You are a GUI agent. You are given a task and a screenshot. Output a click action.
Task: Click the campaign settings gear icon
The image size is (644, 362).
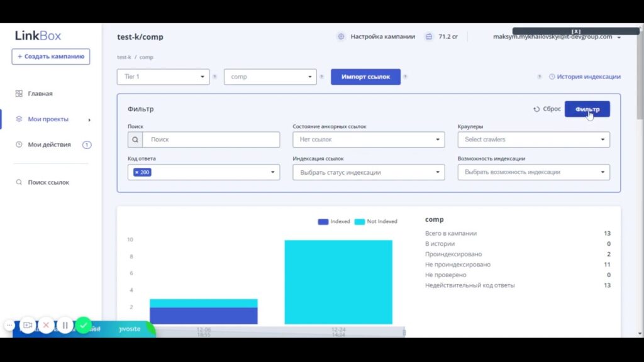click(x=341, y=36)
